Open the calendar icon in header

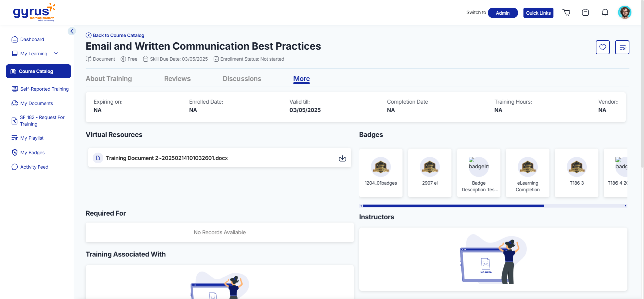click(585, 13)
